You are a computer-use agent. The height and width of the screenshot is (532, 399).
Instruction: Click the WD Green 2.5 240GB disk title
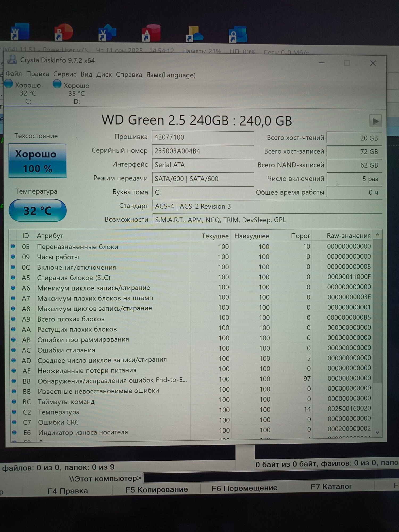[x=197, y=120]
